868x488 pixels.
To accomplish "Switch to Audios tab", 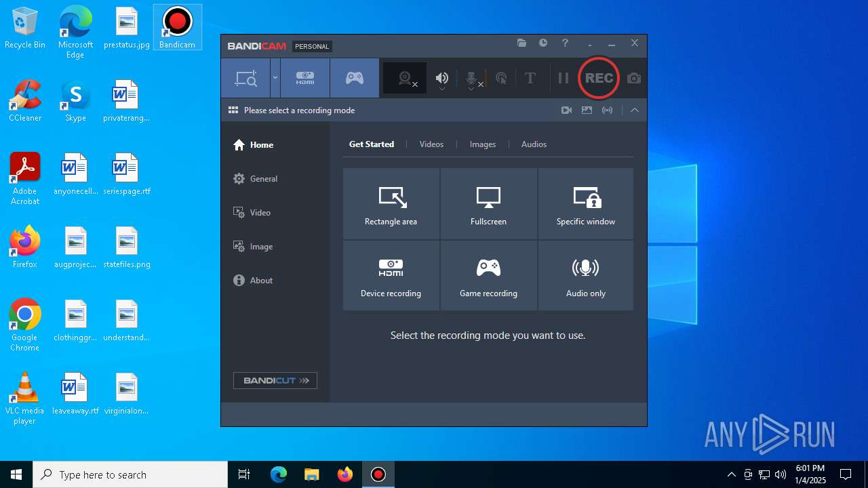I will point(534,144).
